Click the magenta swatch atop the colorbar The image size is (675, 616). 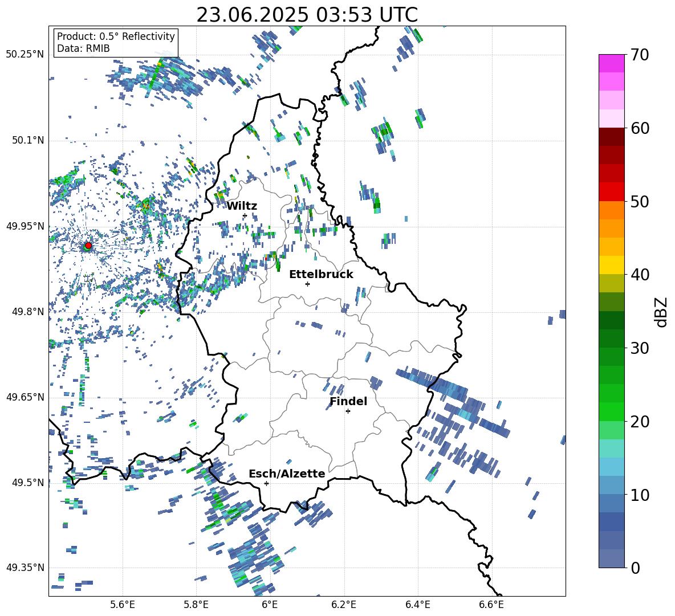click(611, 63)
